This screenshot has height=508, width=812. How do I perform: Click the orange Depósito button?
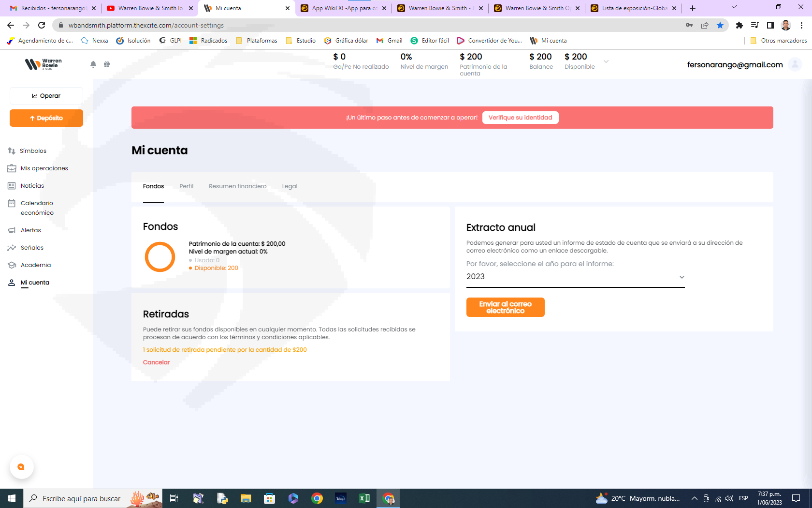(46, 118)
